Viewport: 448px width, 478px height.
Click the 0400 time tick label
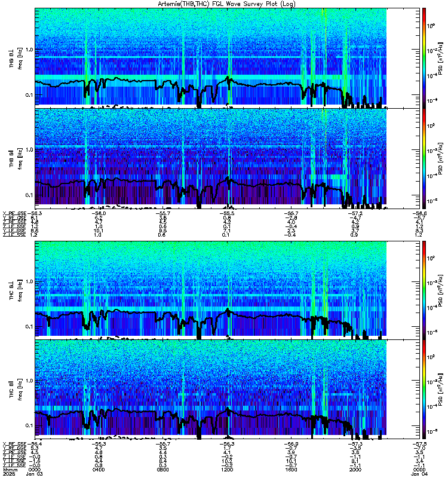99,470
